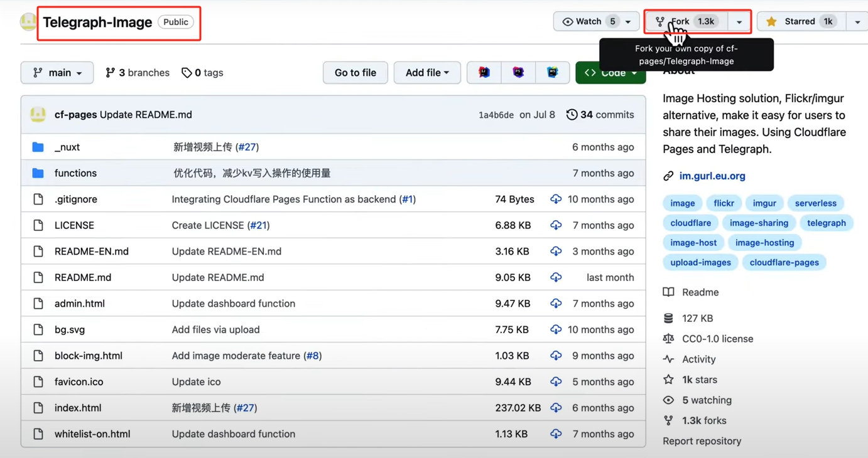868x458 pixels.
Task: Open the functions folder
Action: tap(75, 173)
